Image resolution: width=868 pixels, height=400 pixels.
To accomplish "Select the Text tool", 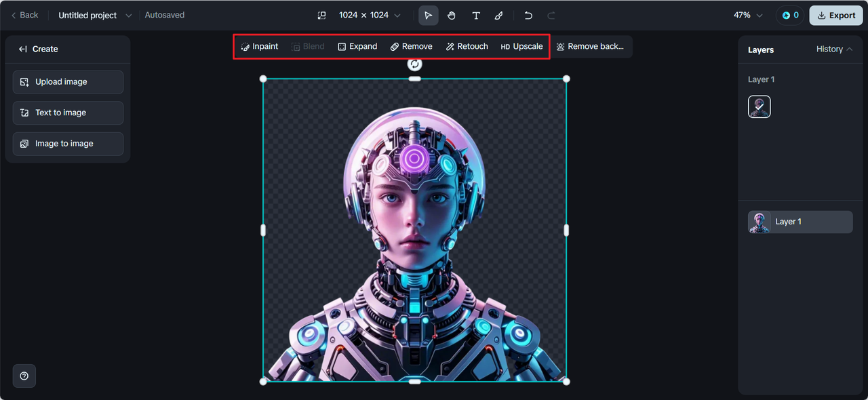I will [476, 15].
